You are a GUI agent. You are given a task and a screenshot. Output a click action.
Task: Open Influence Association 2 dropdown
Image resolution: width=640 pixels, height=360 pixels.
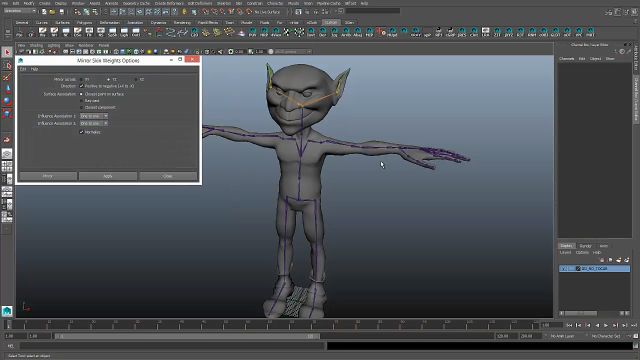click(x=94, y=123)
